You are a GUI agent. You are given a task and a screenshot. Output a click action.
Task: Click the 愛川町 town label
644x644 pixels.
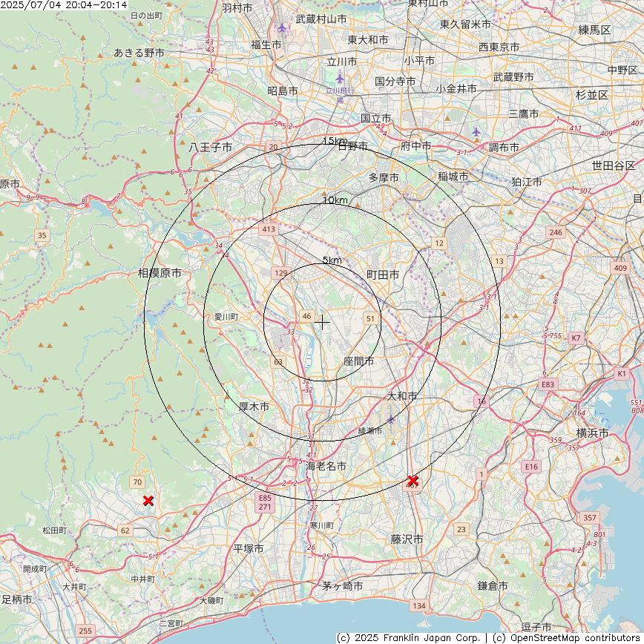pyautogui.click(x=226, y=317)
